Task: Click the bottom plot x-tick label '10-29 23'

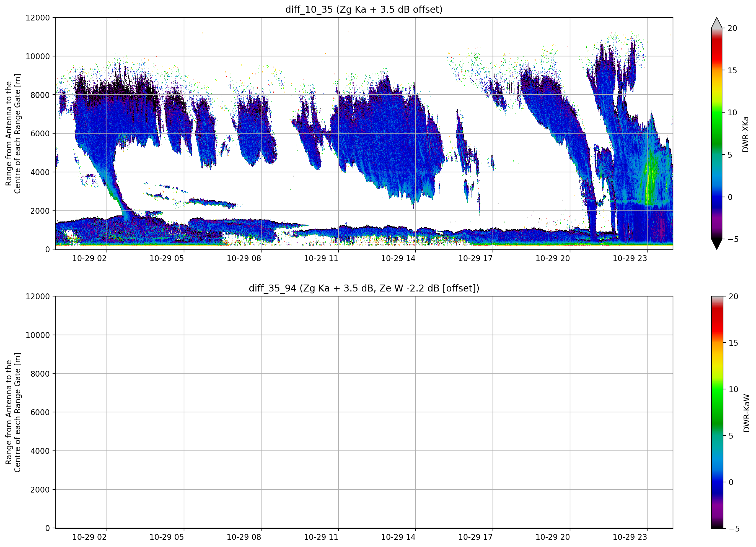Action: [x=630, y=537]
